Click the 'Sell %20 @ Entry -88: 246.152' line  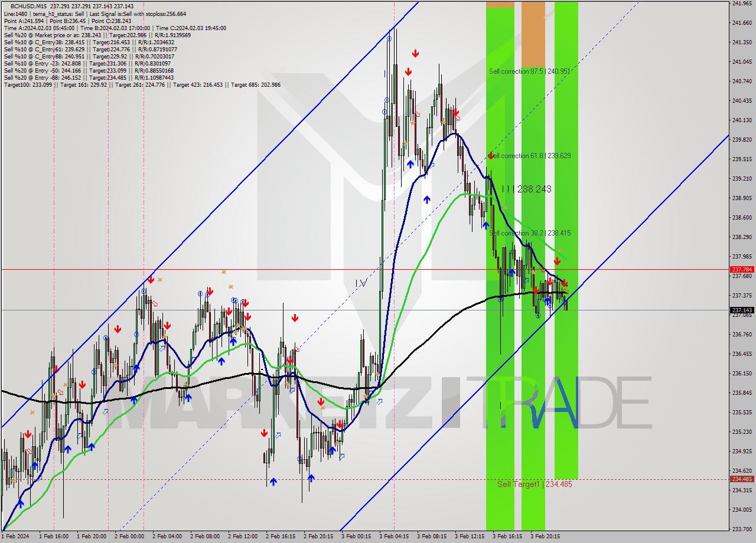pyautogui.click(x=89, y=77)
